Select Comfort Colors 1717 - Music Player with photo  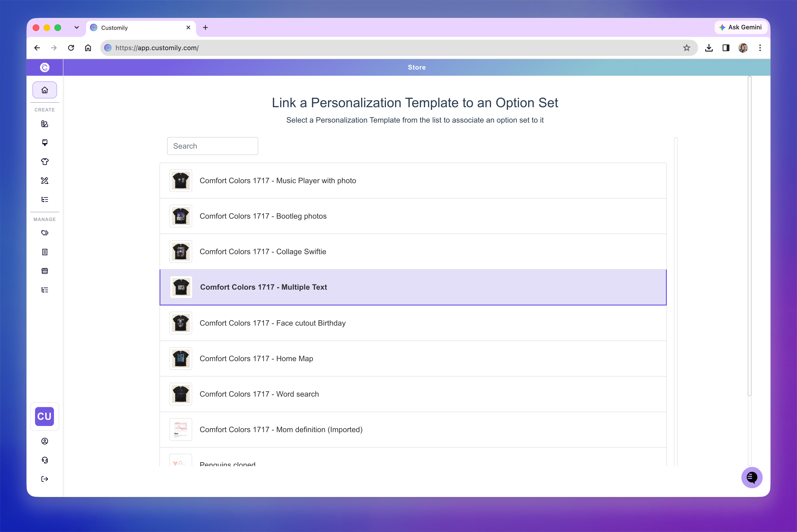tap(413, 181)
